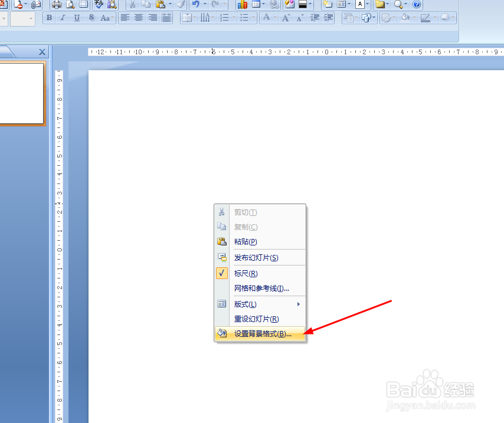Open 网格和参考线(I)... from menu
This screenshot has width=504, height=423.
click(x=260, y=288)
